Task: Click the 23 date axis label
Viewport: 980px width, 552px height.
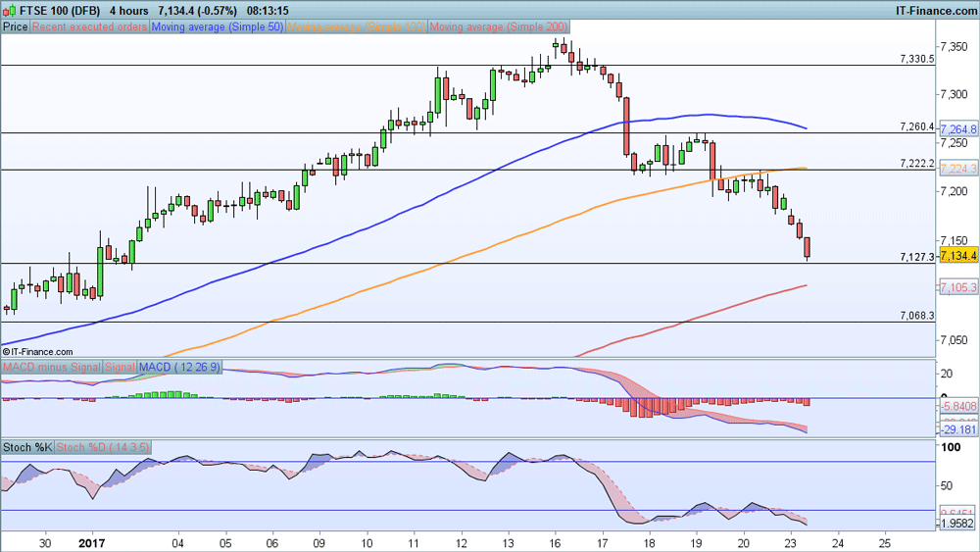Action: pos(790,543)
